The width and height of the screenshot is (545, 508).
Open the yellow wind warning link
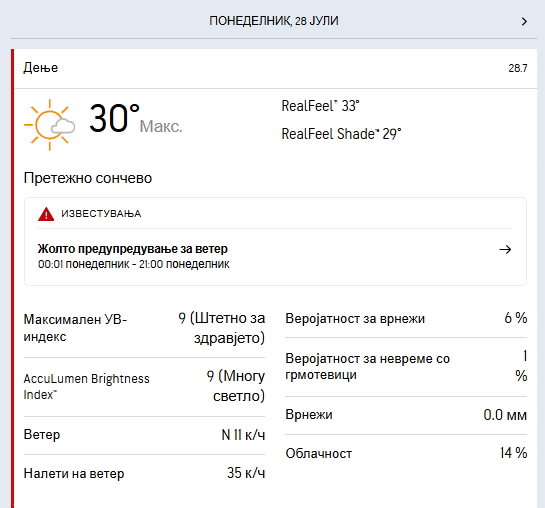coord(133,249)
